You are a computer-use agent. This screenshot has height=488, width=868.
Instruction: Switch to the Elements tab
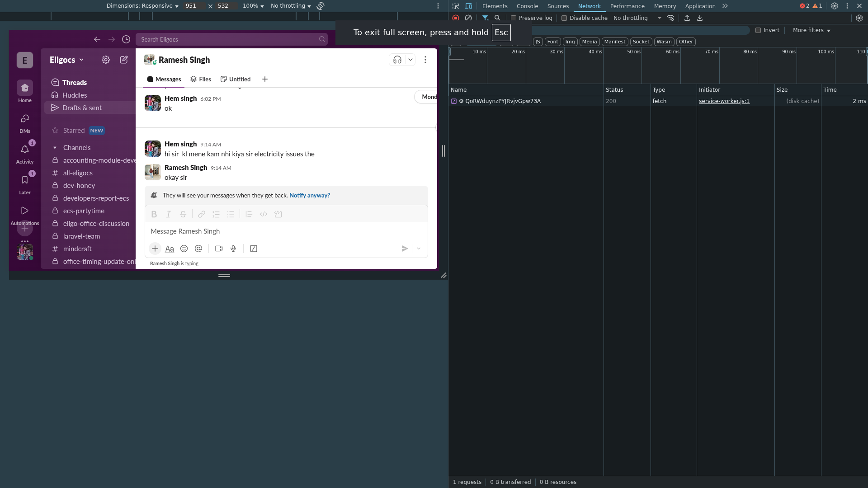(x=495, y=6)
